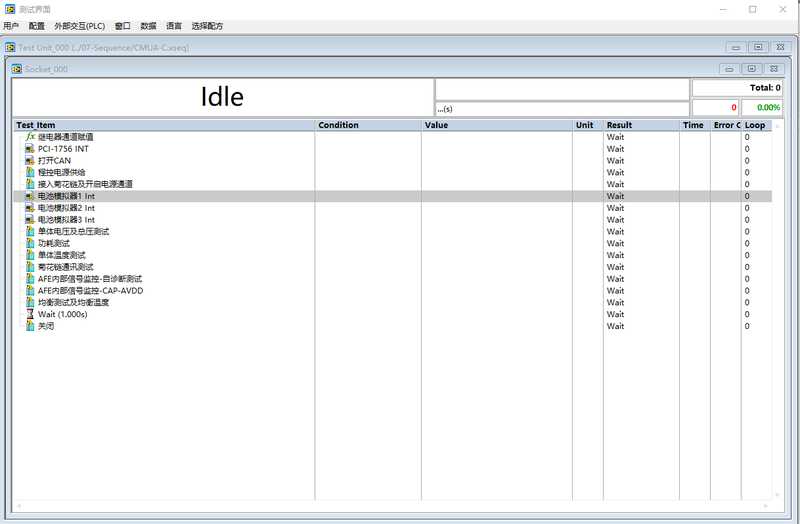Screen dimensions: 800x524
Task: Open the 数据 menu
Action: [x=148, y=26]
